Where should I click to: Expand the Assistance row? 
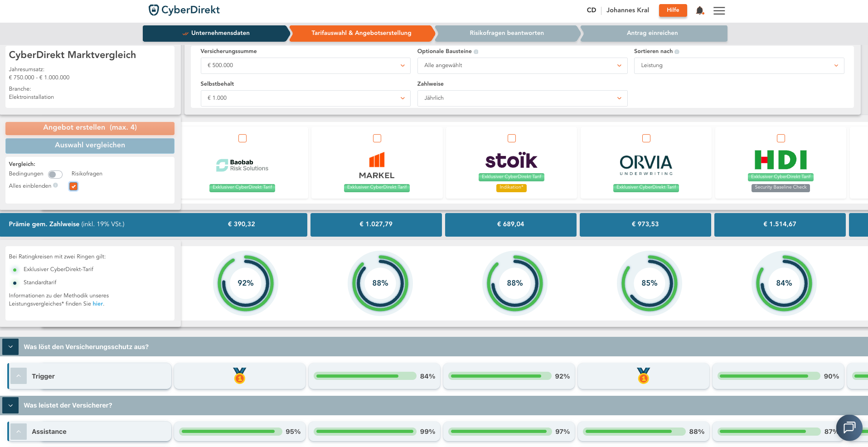19,432
